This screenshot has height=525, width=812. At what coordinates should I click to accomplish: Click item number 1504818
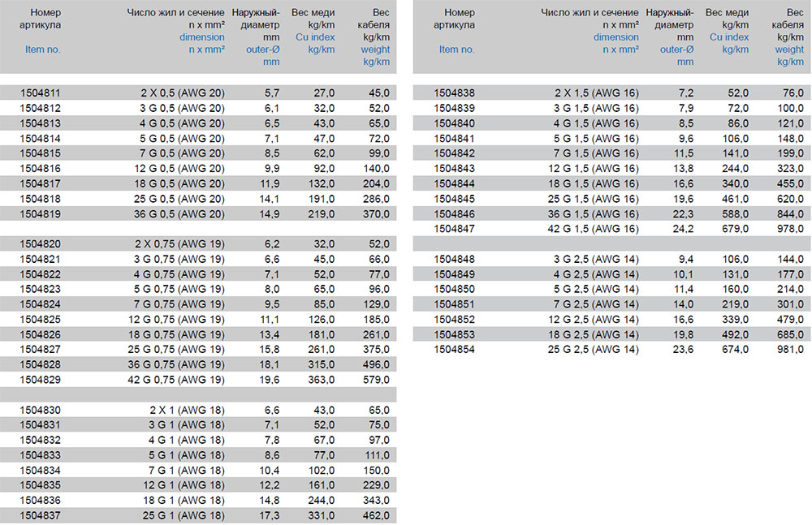40,199
